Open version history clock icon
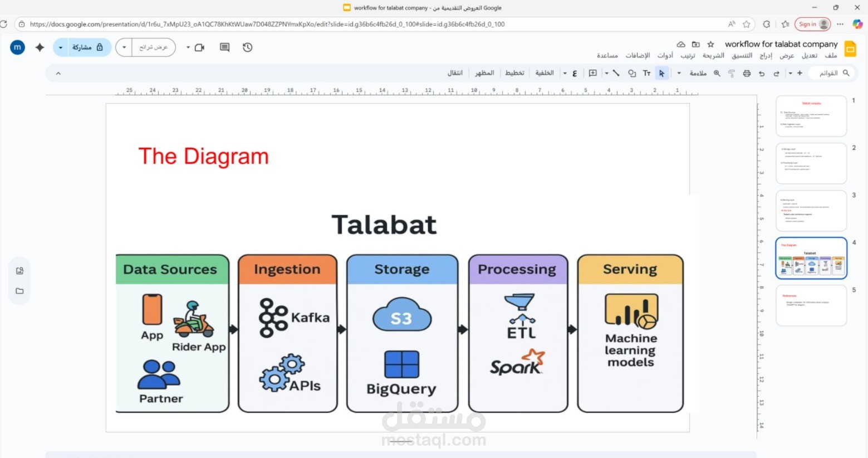868x458 pixels. 248,47
